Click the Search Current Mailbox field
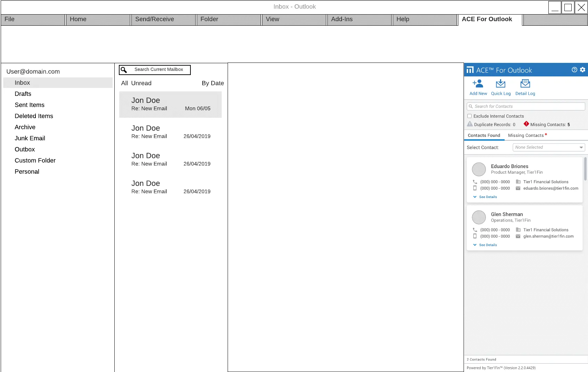The height and width of the screenshot is (372, 588). pos(155,70)
